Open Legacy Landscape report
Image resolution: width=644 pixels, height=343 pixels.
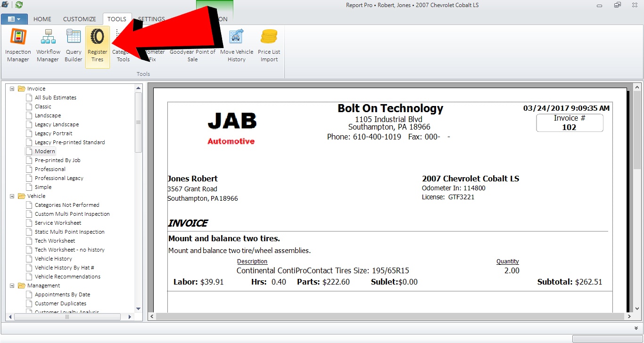point(57,124)
